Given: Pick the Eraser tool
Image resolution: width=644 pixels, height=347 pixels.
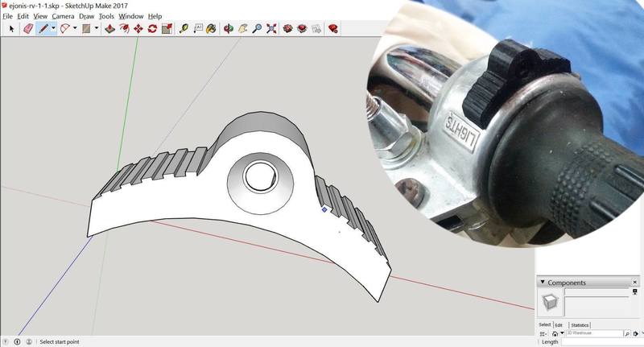Looking at the screenshot, I should [27, 28].
